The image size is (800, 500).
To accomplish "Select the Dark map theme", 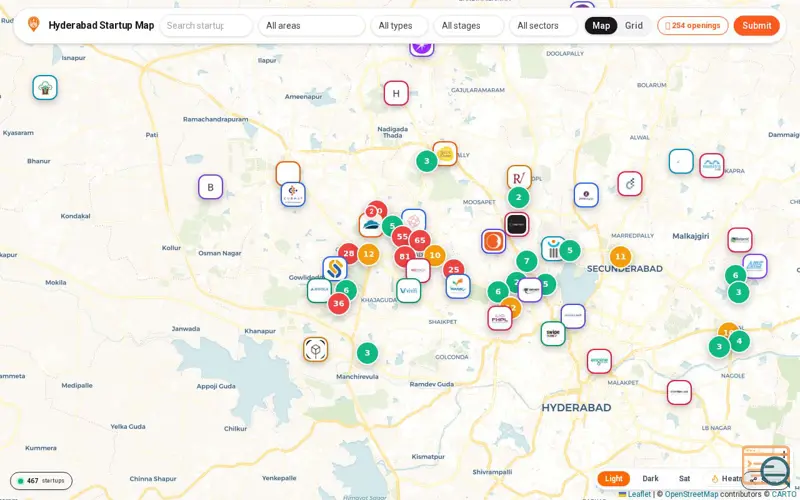I will pyautogui.click(x=650, y=479).
